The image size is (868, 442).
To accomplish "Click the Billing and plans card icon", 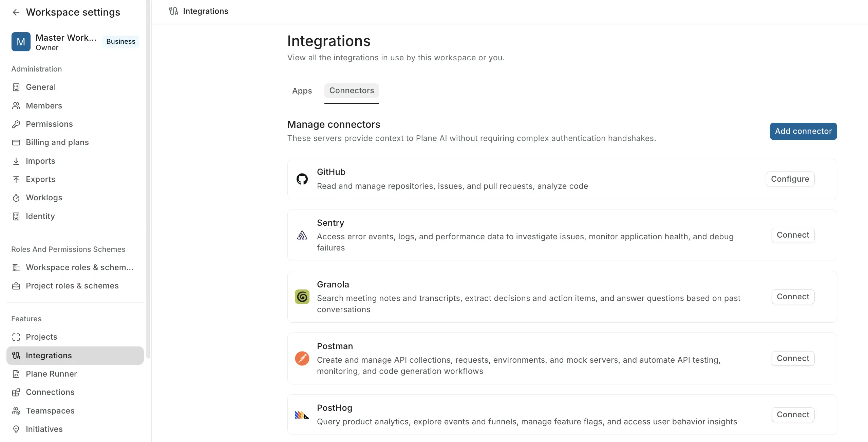I will click(16, 142).
